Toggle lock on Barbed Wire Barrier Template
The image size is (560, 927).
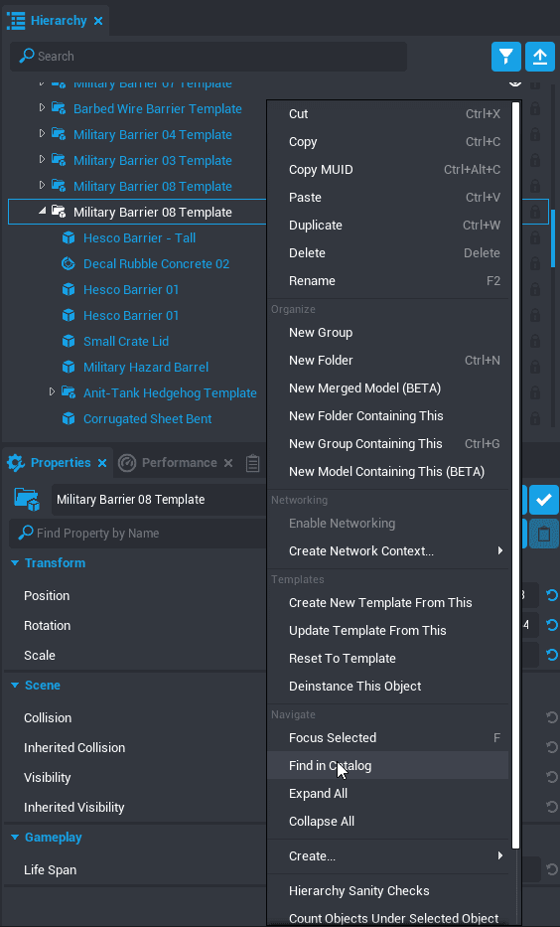click(535, 108)
